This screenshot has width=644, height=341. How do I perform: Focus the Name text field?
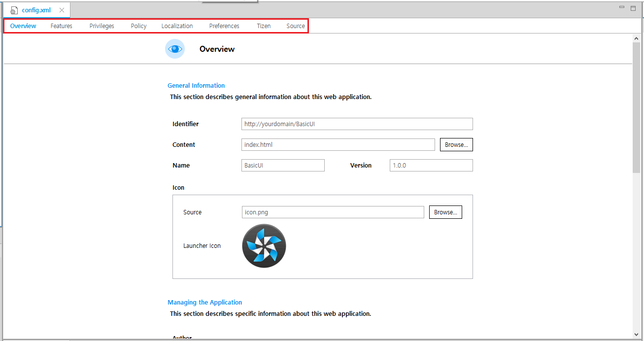point(283,166)
